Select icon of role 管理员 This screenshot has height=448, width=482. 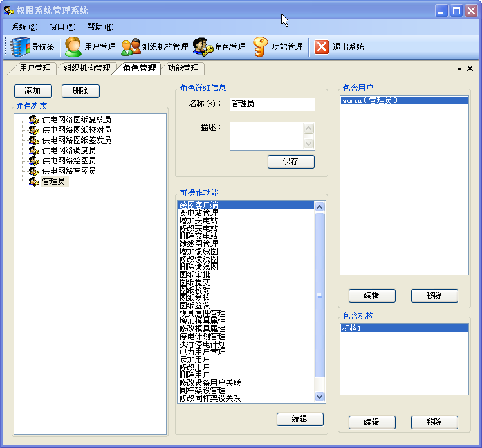point(34,182)
